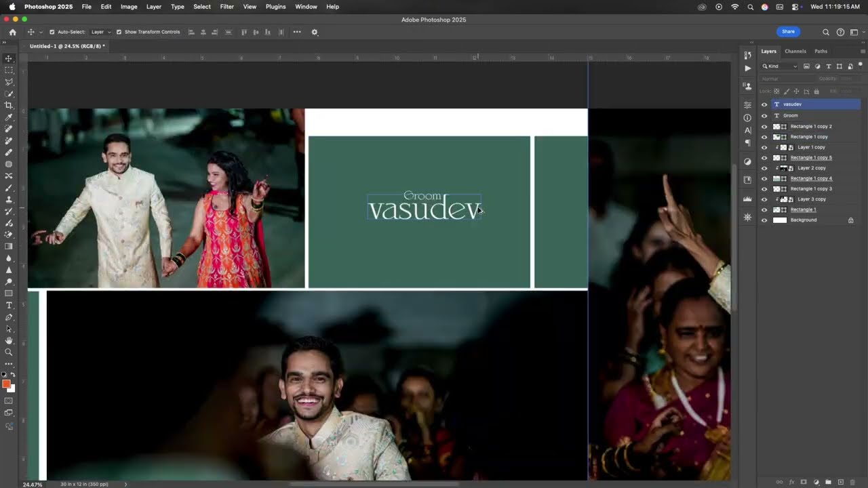Click the white background color swatch
The width and height of the screenshot is (868, 488).
12,389
